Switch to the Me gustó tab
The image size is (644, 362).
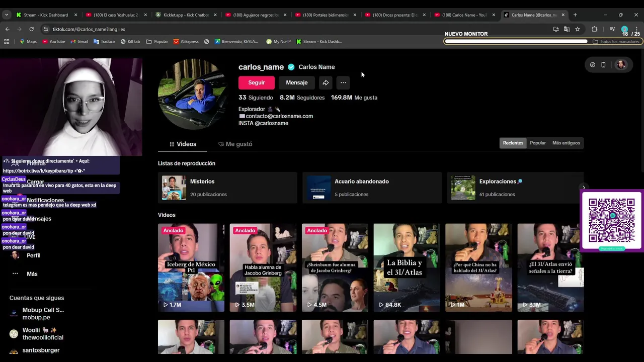point(235,144)
